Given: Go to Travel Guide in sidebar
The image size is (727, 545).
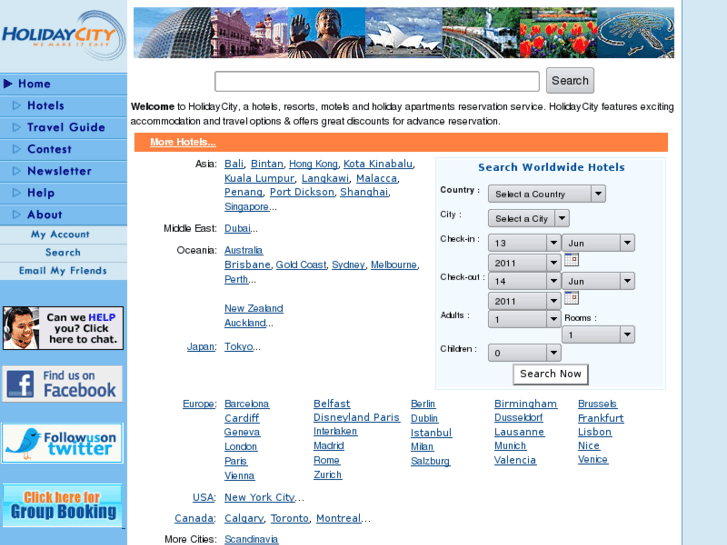Looking at the screenshot, I should coord(65,127).
